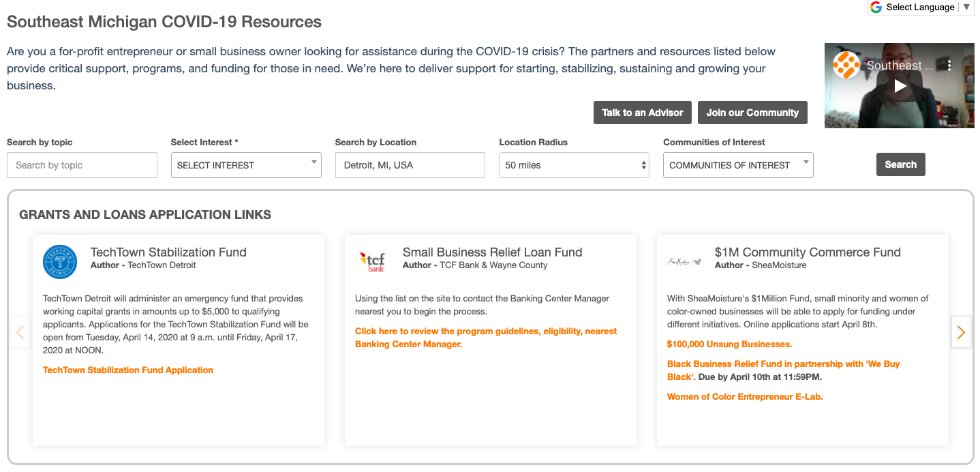Screen dimensions: 980x472
Task: Click Author - TCF Bank & Wayne County
Action: coord(475,265)
